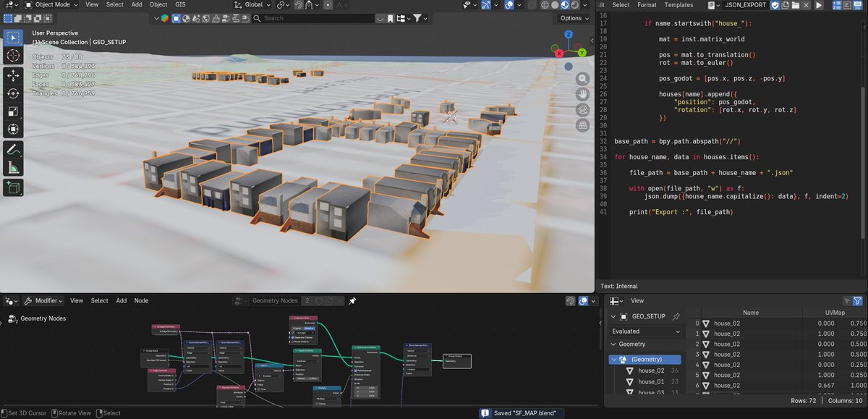
Task: Collapse the Geometry section in spreadsheet
Action: [614, 344]
